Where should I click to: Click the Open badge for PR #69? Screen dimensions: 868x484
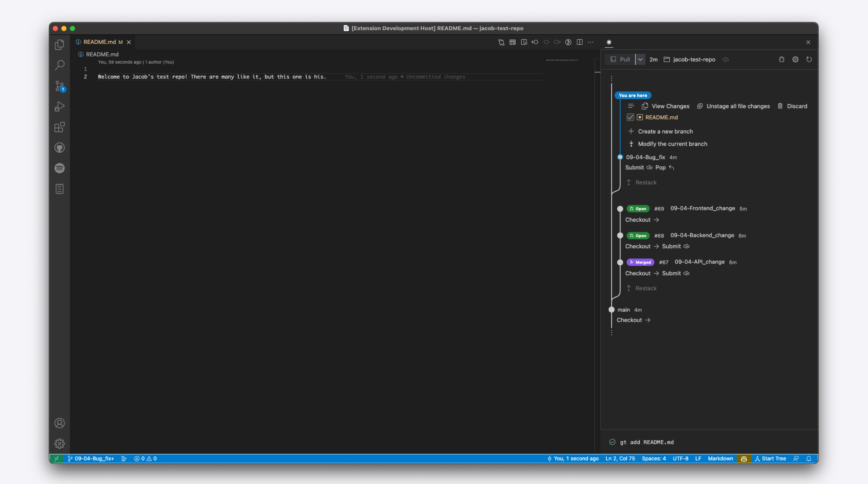point(638,208)
